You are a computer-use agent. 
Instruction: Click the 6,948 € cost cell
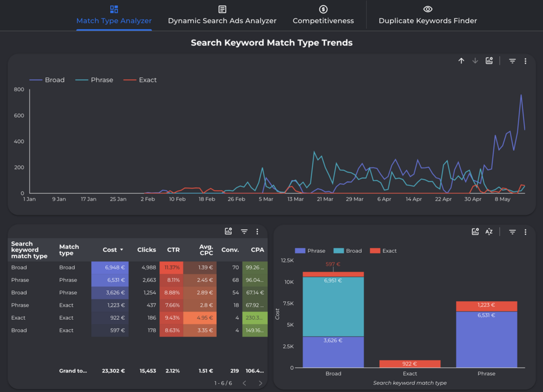pyautogui.click(x=110, y=267)
